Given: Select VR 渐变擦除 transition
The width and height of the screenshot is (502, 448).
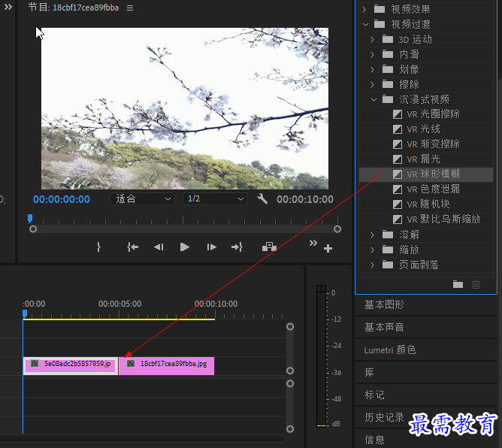Looking at the screenshot, I should point(426,144).
